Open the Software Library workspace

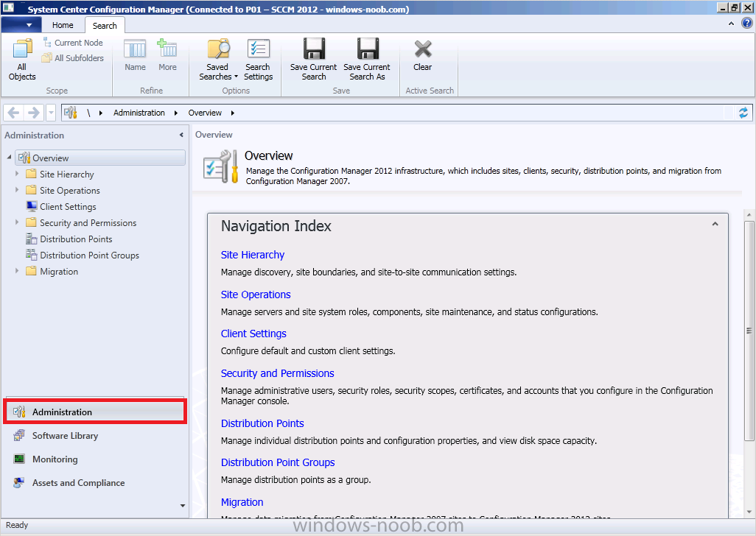point(94,435)
